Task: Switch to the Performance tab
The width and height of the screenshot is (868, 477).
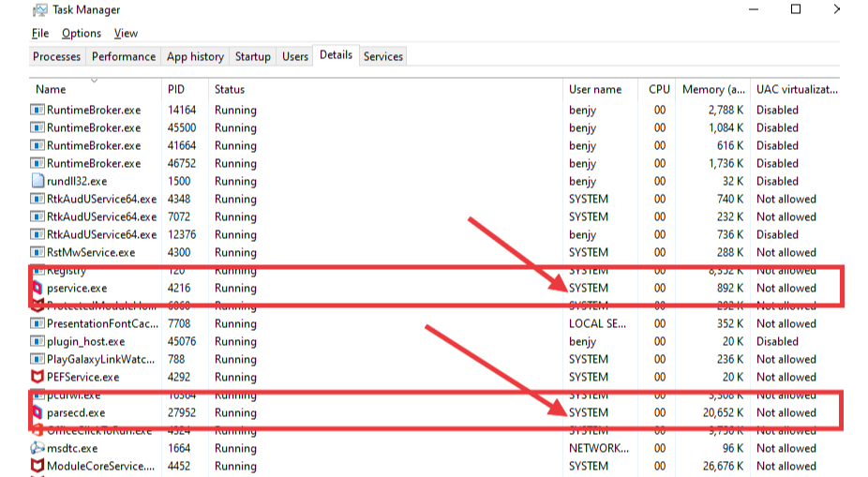Action: pos(124,56)
